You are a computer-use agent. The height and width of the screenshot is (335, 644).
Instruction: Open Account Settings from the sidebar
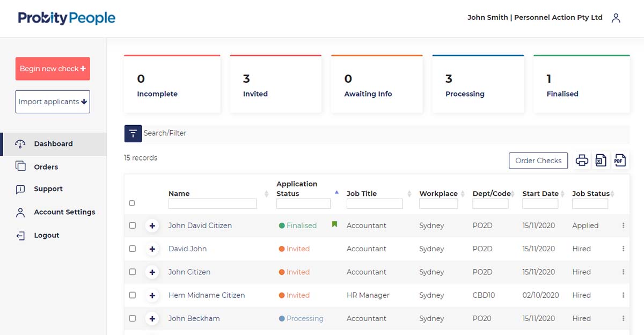click(x=64, y=212)
